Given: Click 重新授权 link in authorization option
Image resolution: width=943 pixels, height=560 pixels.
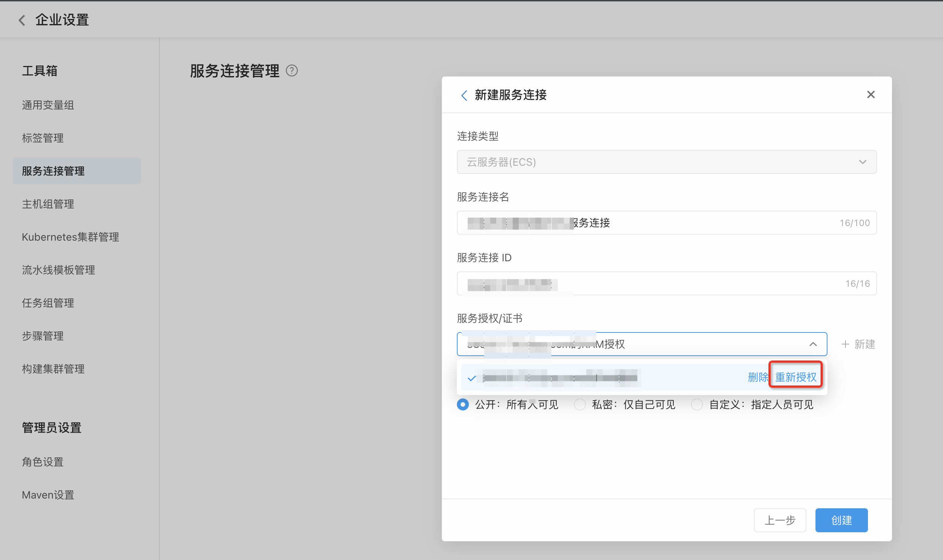Looking at the screenshot, I should click(x=796, y=377).
